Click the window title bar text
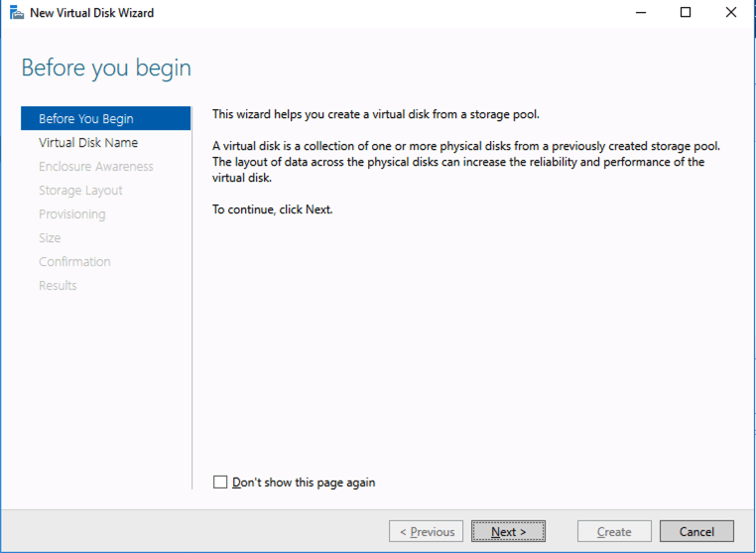This screenshot has height=553, width=756. click(92, 13)
